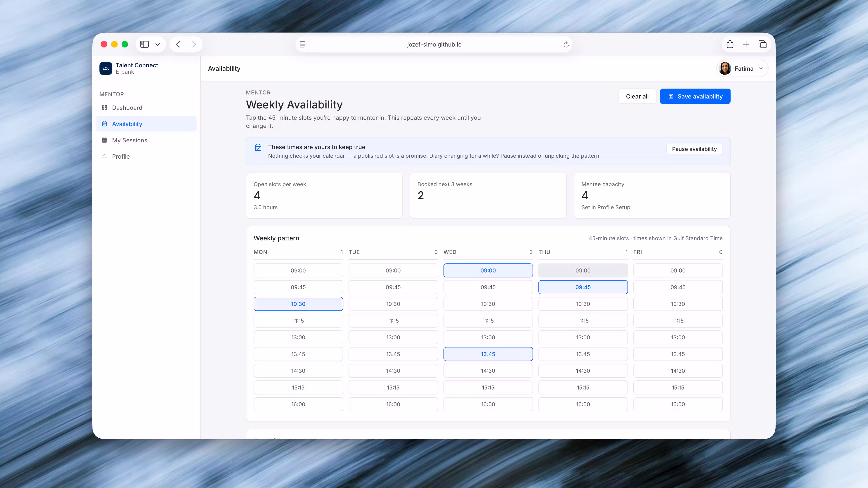Expand the browser sidebar options chevron

(157, 45)
